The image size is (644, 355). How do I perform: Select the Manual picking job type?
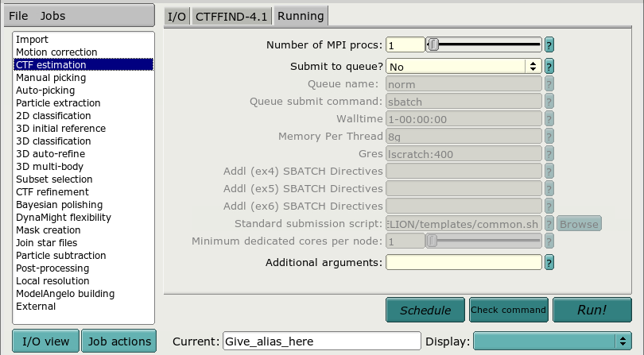(83, 78)
